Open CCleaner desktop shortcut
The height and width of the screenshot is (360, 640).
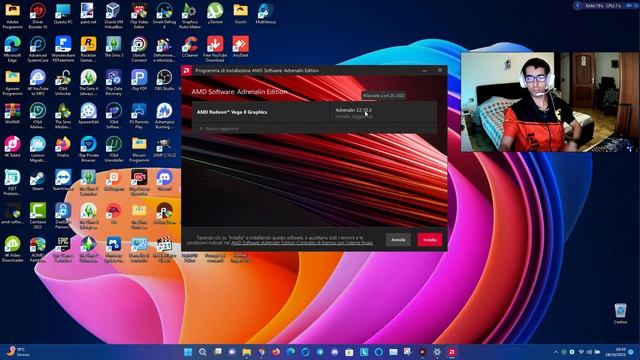coord(190,47)
